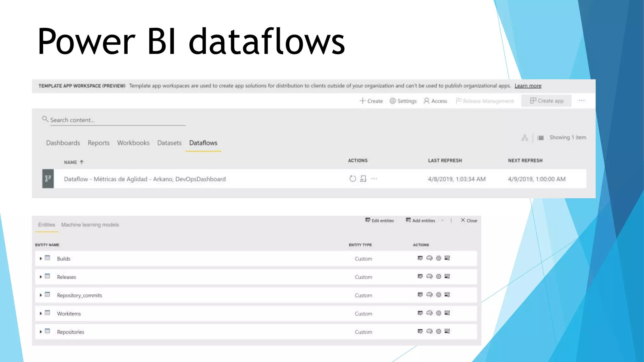Open the Machine learning models tab
The image size is (644, 362).
90,225
